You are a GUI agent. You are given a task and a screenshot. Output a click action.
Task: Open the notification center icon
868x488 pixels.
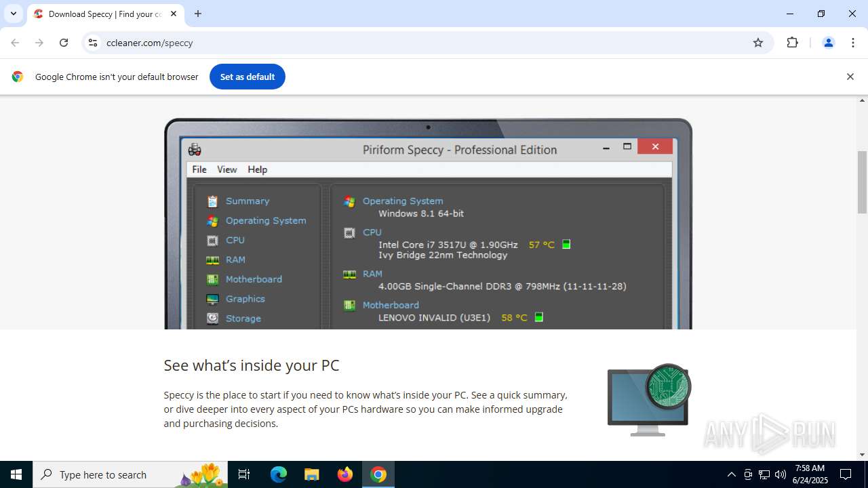click(846, 474)
